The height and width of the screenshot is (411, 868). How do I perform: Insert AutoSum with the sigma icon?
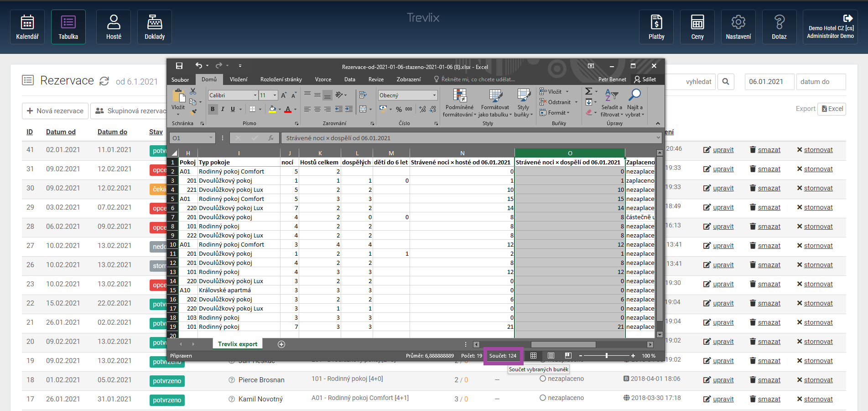589,91
